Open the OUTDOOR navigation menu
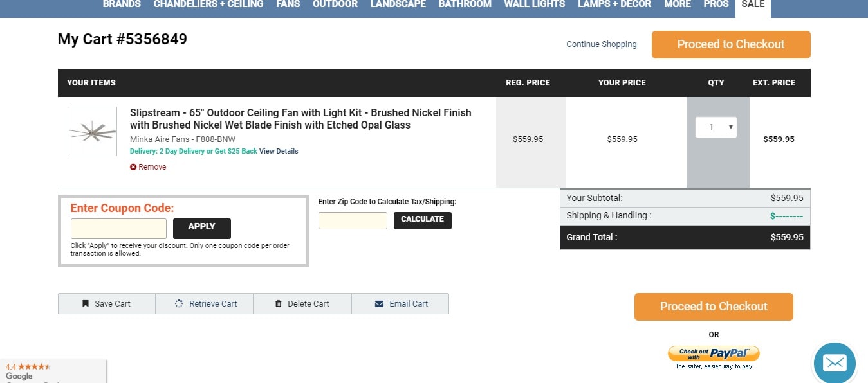 point(335,4)
